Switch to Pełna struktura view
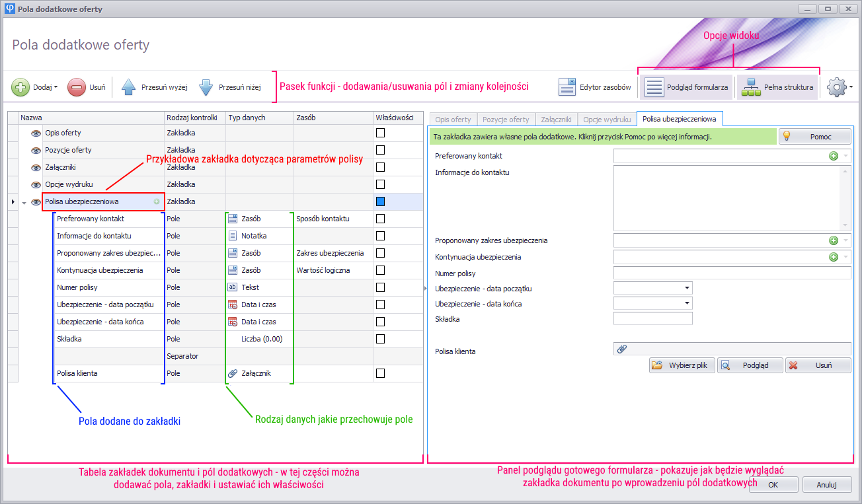The height and width of the screenshot is (504, 862). (777, 87)
